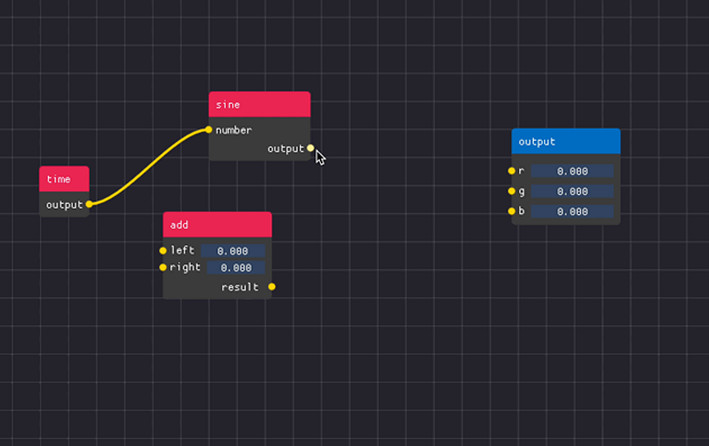Select the blue output node title bar
Image resolution: width=709 pixels, height=446 pixels.
[x=565, y=141]
